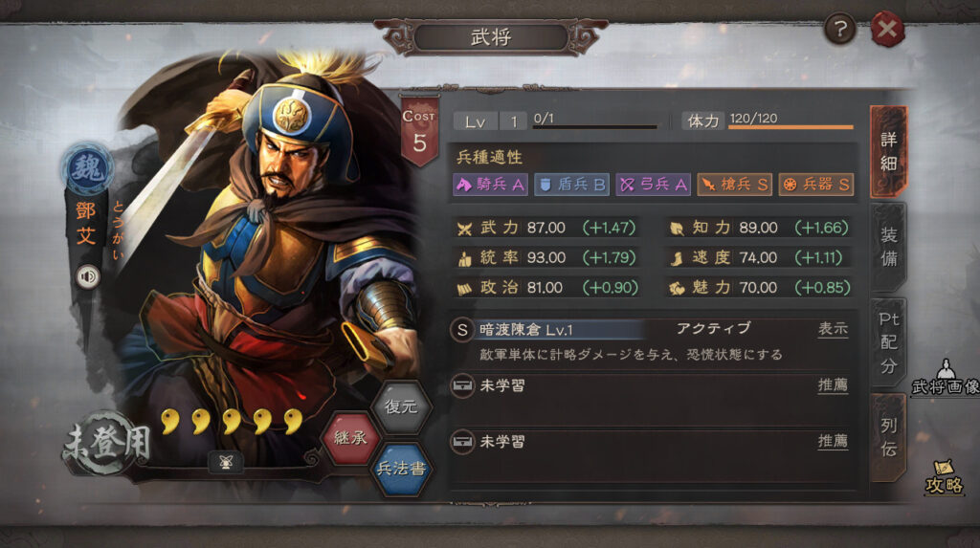Open 推薦 for first unlearned skill
This screenshot has width=980, height=548.
pyautogui.click(x=833, y=384)
